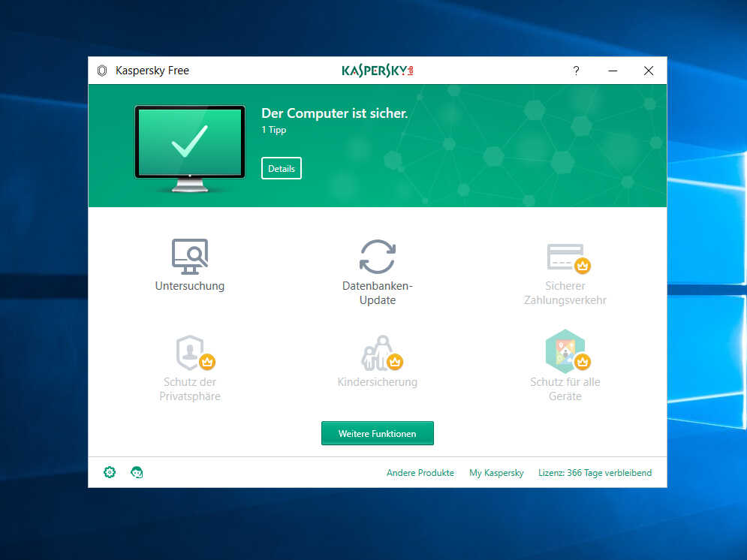
Task: Click the help question mark icon
Action: pos(576,71)
